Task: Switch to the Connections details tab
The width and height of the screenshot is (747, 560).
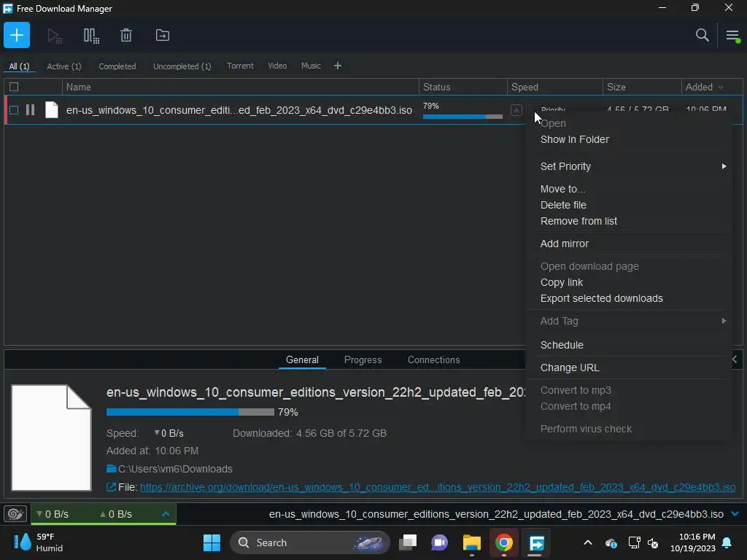Action: [433, 360]
